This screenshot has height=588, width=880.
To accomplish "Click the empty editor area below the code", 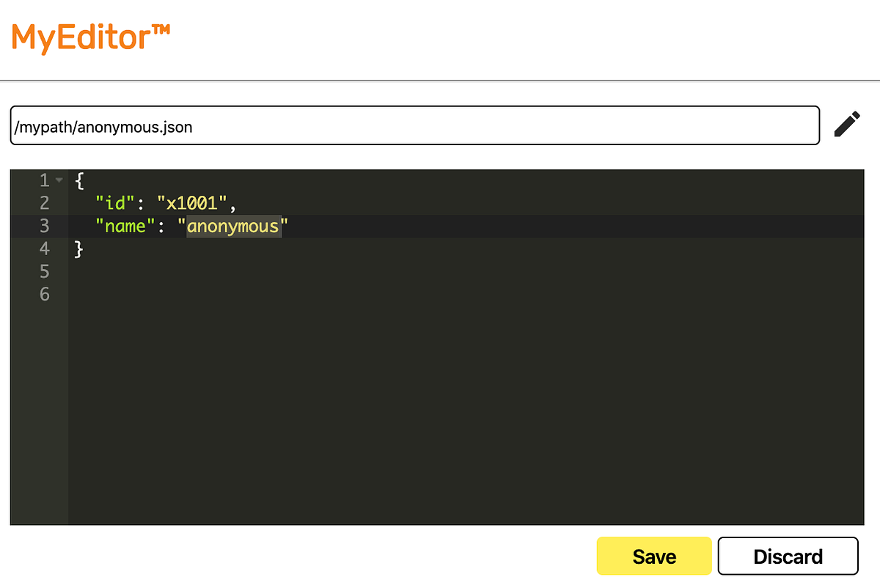I will 440,403.
